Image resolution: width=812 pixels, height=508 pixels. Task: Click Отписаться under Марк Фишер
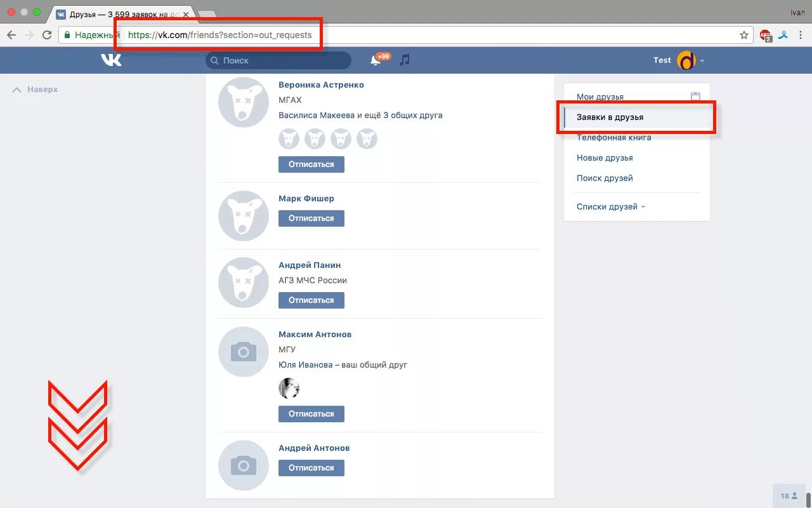click(x=311, y=218)
